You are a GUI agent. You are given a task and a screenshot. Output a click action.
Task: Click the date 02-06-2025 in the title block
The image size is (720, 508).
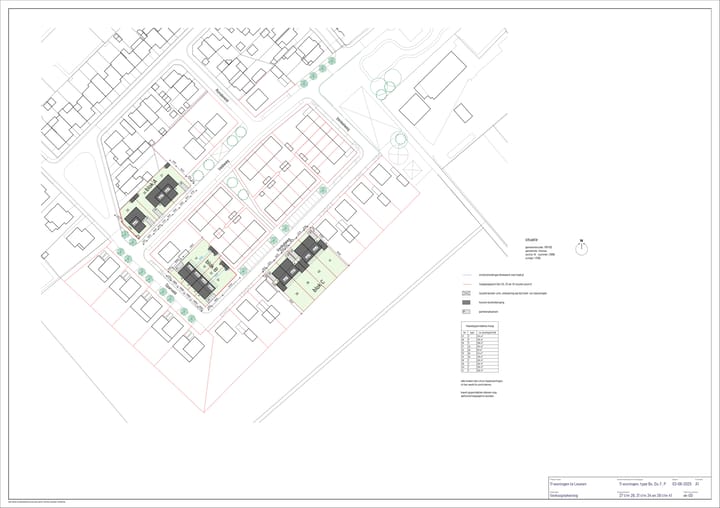point(678,482)
